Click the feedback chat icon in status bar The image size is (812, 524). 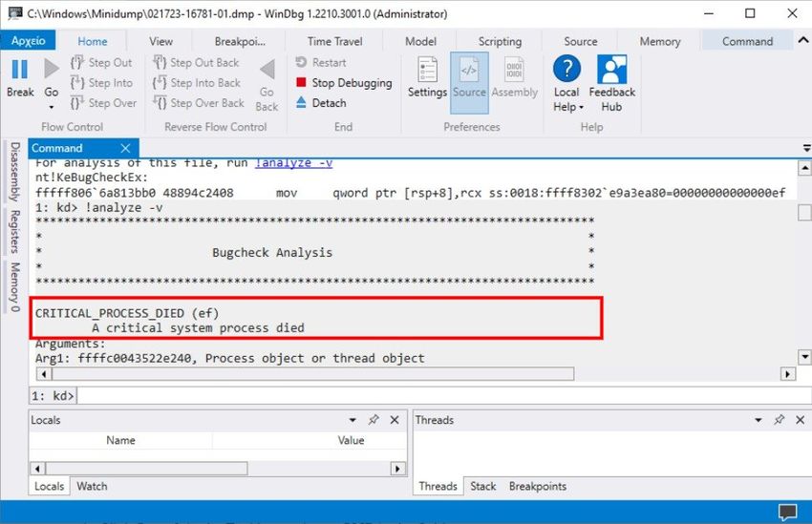[x=788, y=513]
